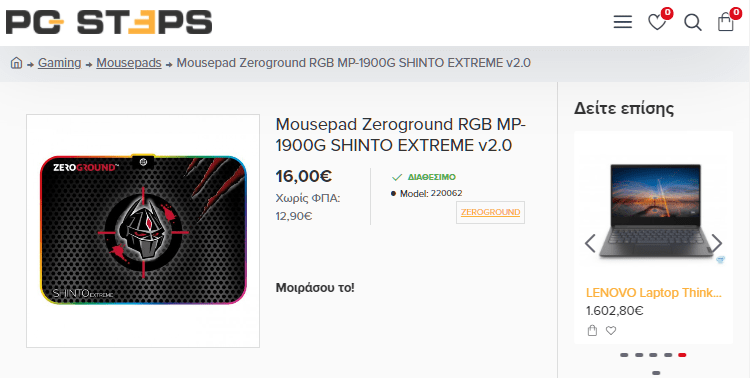This screenshot has height=378, width=750.
Task: Open the wishlist heart icon in header
Action: click(657, 22)
